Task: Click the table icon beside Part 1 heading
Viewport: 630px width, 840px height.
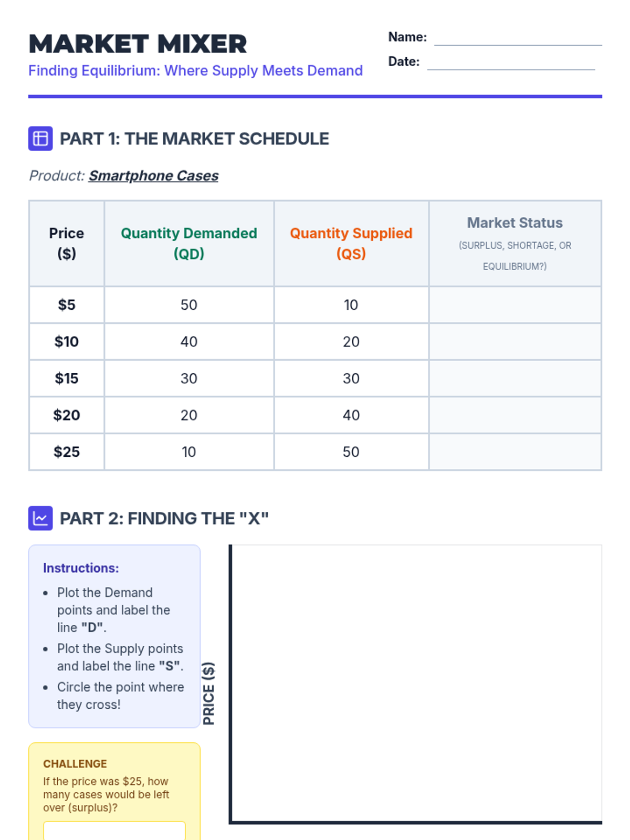Action: click(40, 139)
